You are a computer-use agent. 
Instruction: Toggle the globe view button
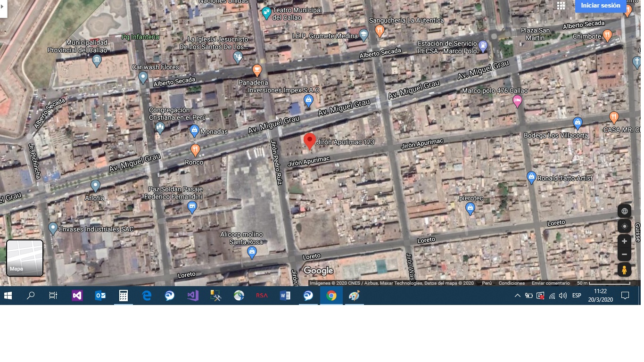tap(624, 211)
